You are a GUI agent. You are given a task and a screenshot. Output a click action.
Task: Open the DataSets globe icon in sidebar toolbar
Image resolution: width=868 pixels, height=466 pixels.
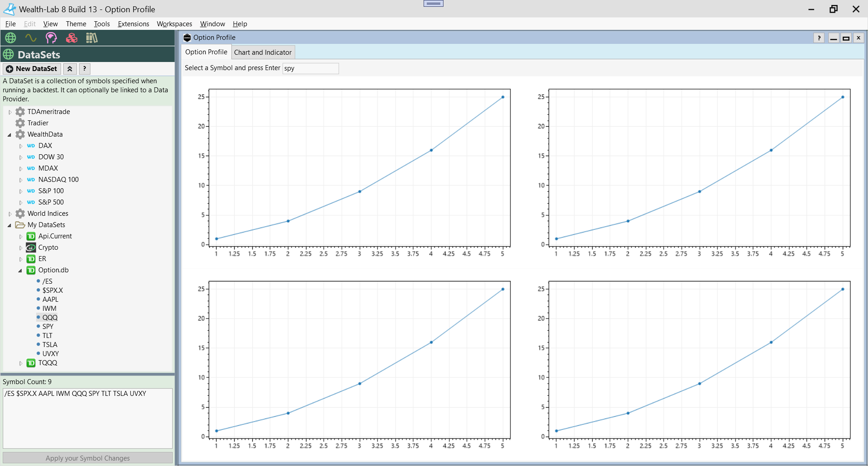(10, 38)
